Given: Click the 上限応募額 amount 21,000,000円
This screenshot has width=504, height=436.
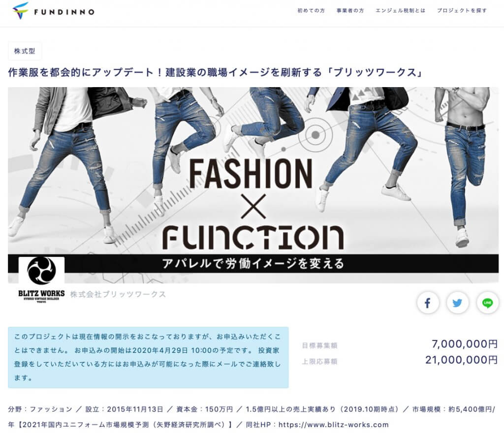Looking at the screenshot, I should point(461,360).
